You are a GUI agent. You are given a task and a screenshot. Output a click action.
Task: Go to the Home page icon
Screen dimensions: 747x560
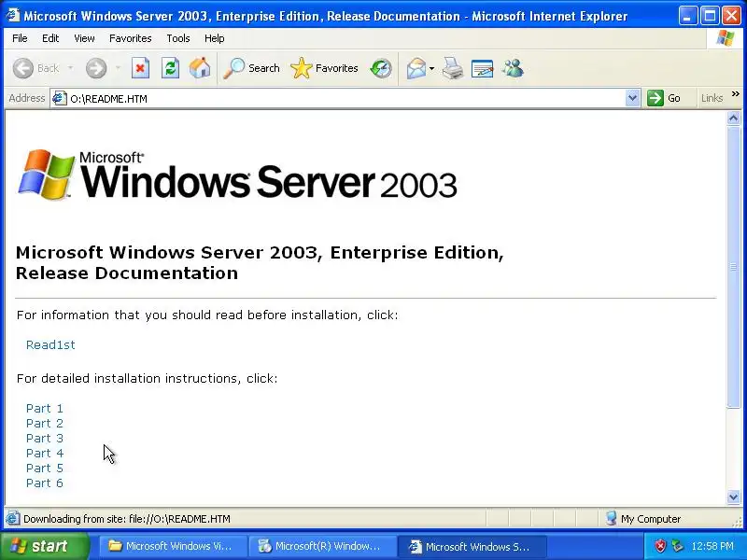[200, 68]
